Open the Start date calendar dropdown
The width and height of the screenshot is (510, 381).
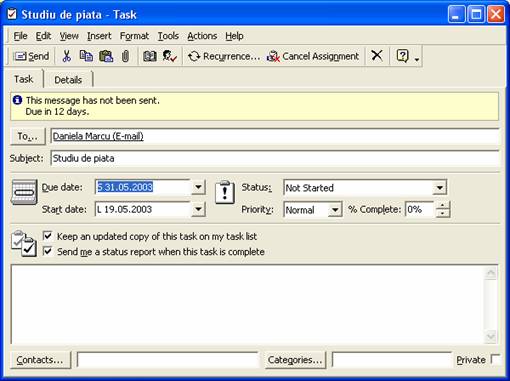point(198,210)
